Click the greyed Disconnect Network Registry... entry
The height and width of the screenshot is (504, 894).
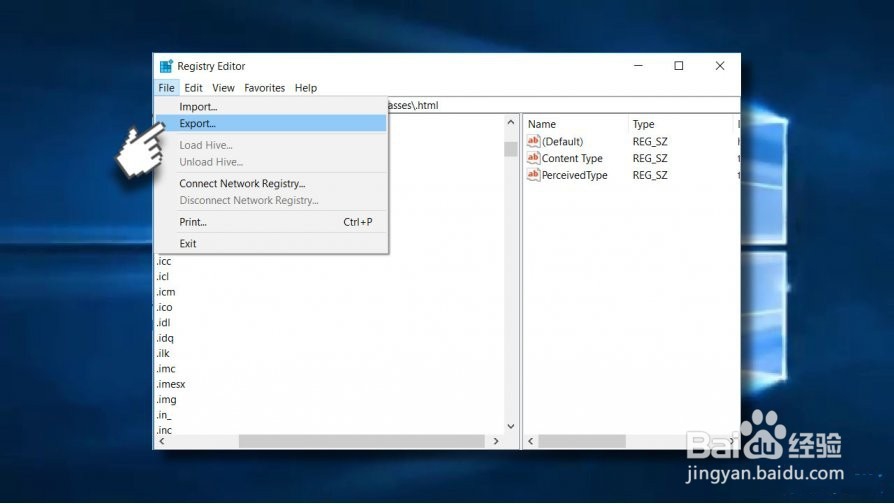pyautogui.click(x=271, y=200)
